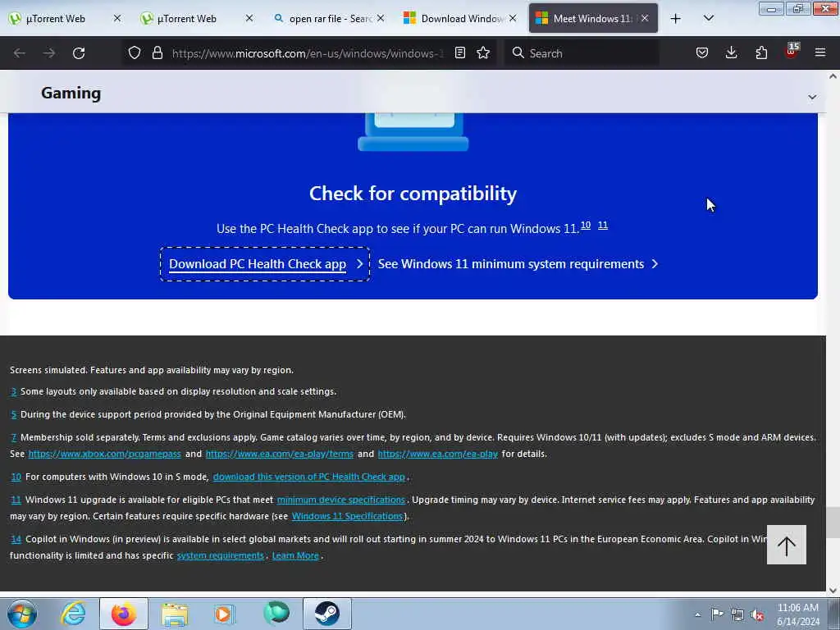
Task: Close the Meet Windows 11 tab
Action: (x=645, y=18)
